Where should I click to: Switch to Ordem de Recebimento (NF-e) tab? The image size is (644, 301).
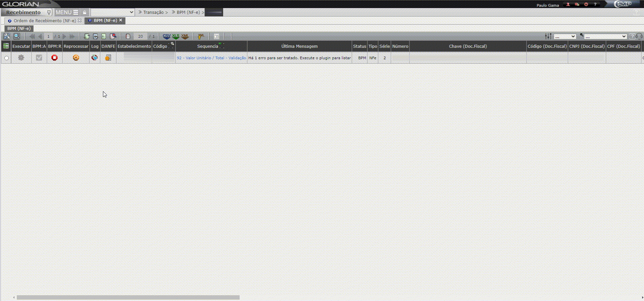(44, 21)
